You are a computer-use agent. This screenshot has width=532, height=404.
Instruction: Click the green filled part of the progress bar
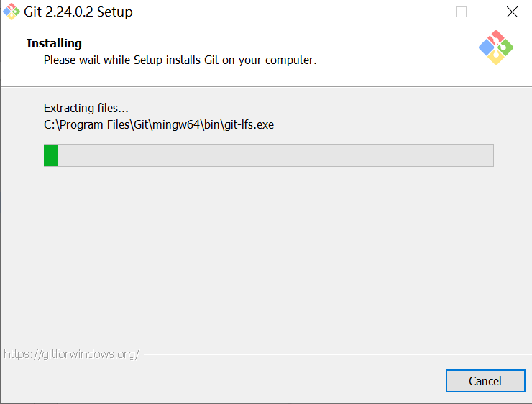pos(51,155)
